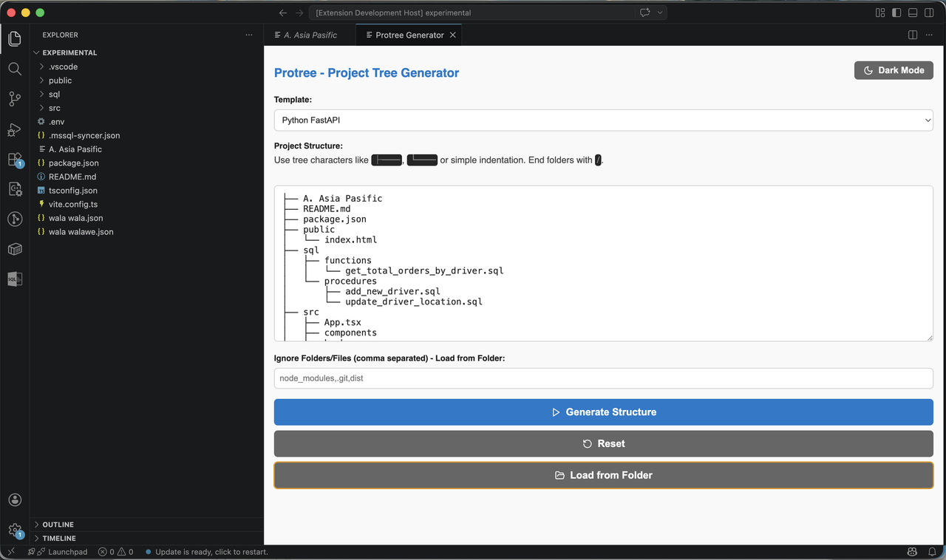
Task: Toggle Dark Mode in Protree
Action: pyautogui.click(x=894, y=70)
